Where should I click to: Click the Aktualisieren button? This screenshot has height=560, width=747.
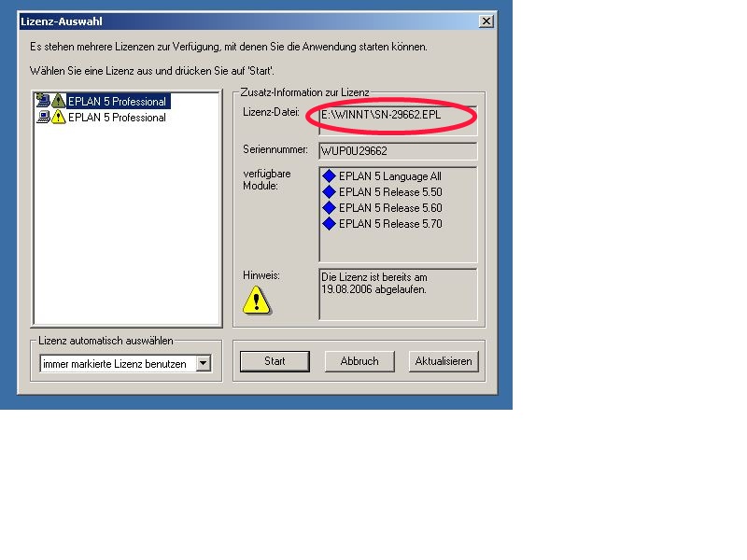coord(444,361)
